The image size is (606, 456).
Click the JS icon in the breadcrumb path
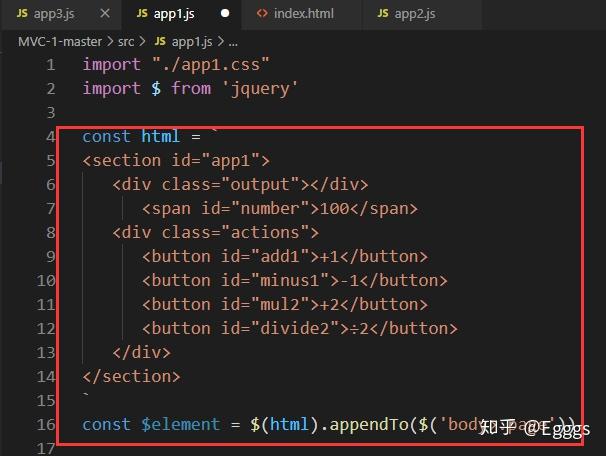(158, 41)
